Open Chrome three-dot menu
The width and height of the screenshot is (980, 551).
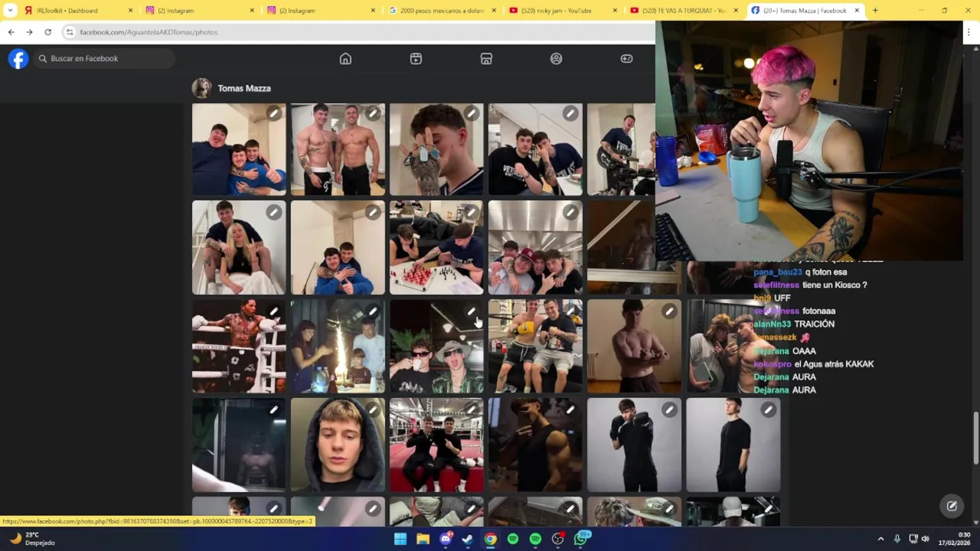(969, 32)
